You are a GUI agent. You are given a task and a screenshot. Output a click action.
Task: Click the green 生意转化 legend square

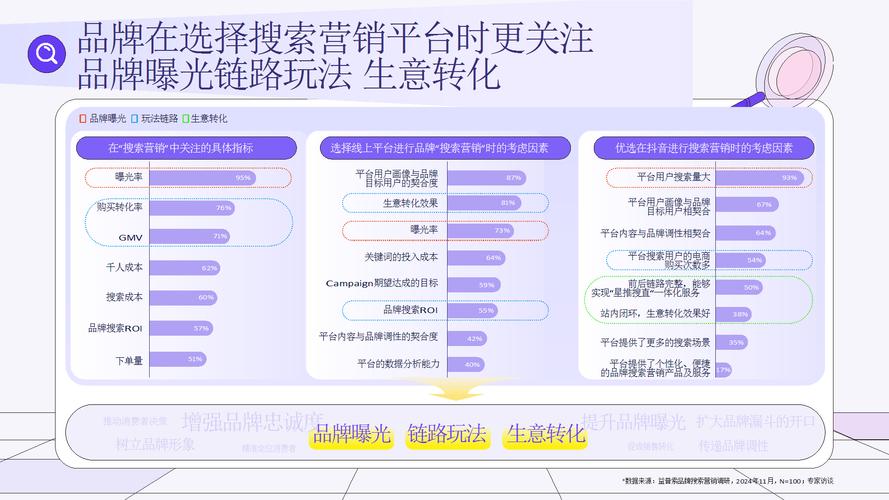click(185, 118)
